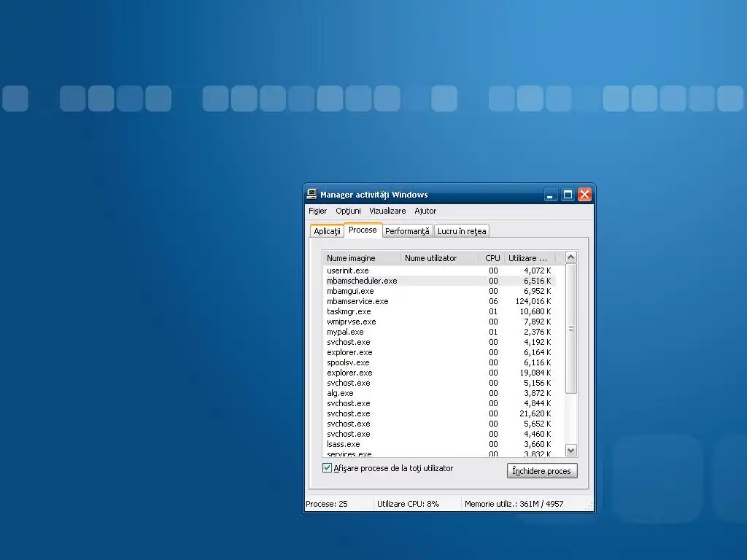
Task: Select the svchost.exe row using 4,844 K
Action: click(438, 402)
